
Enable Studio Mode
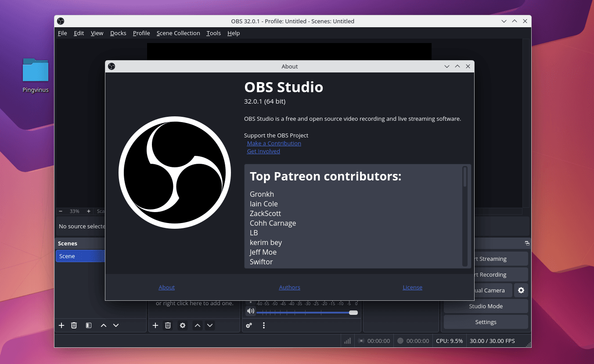click(x=486, y=306)
